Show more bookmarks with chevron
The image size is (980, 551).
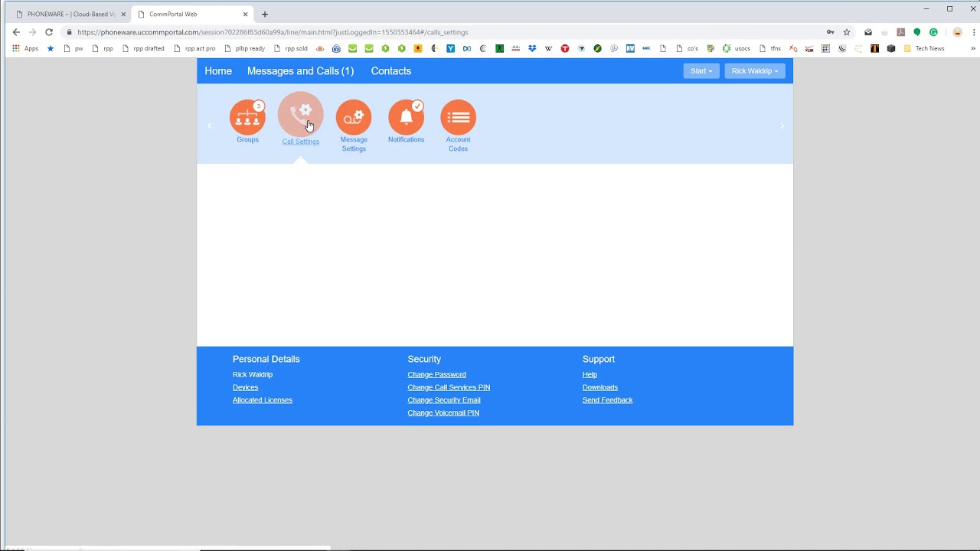click(973, 48)
